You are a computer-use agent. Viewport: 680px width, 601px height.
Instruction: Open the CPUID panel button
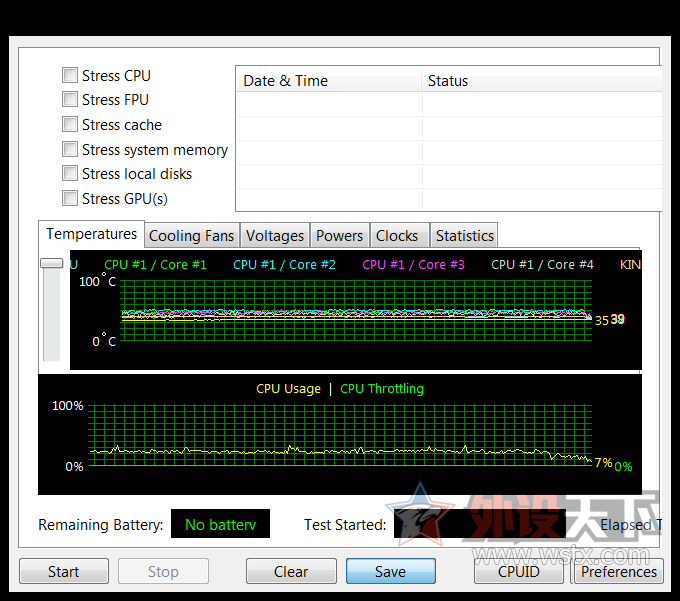coord(519,572)
